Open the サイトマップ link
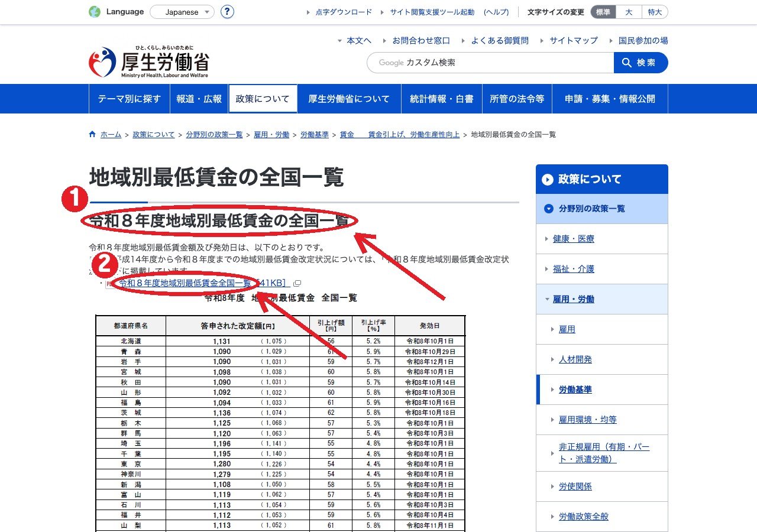Image resolution: width=757 pixels, height=532 pixels. click(574, 41)
